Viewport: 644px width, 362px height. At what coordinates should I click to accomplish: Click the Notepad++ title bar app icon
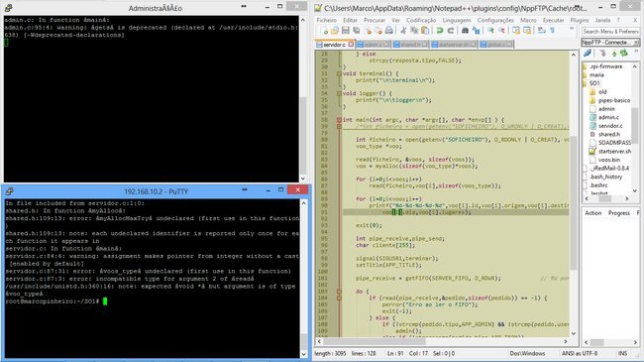(318, 8)
